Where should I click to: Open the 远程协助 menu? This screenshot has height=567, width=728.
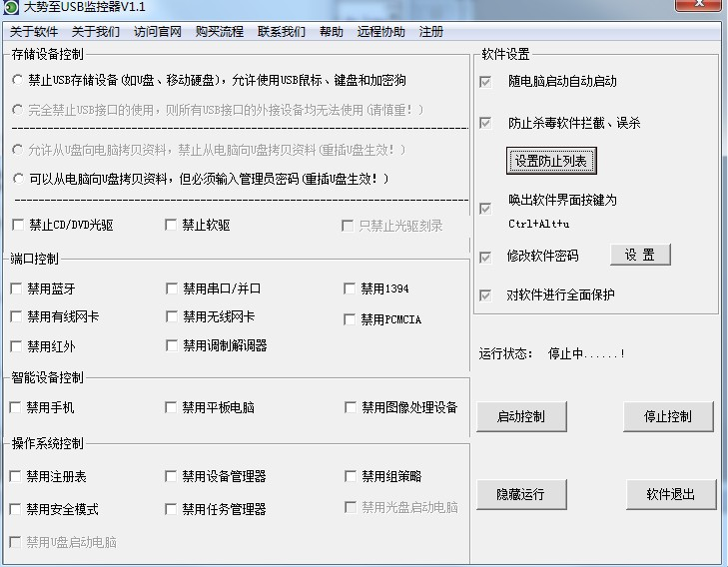pos(381,32)
